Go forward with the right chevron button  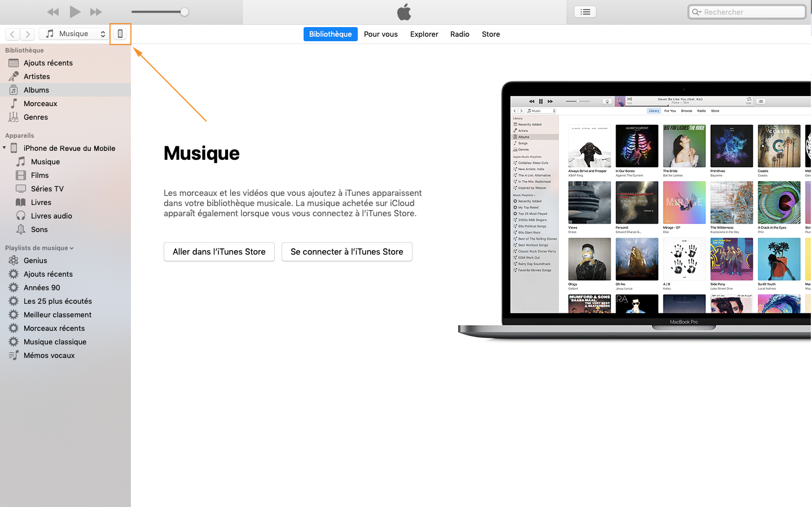pos(28,34)
